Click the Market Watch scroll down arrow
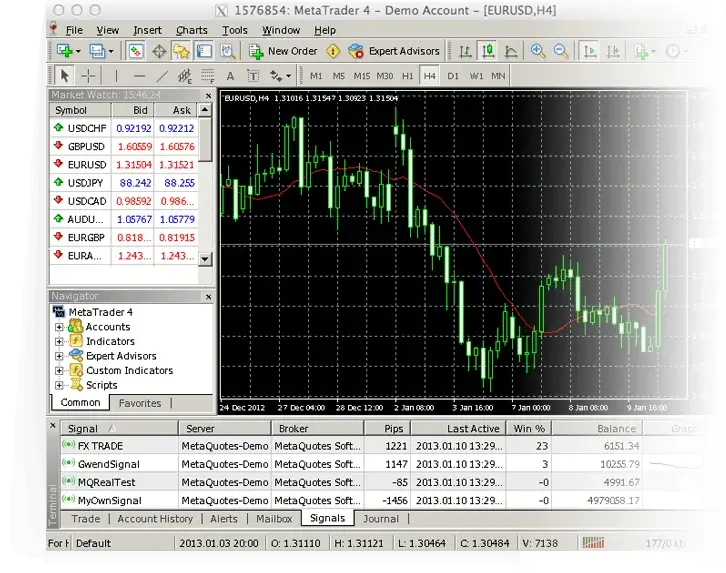This screenshot has width=726, height=573. pyautogui.click(x=205, y=258)
